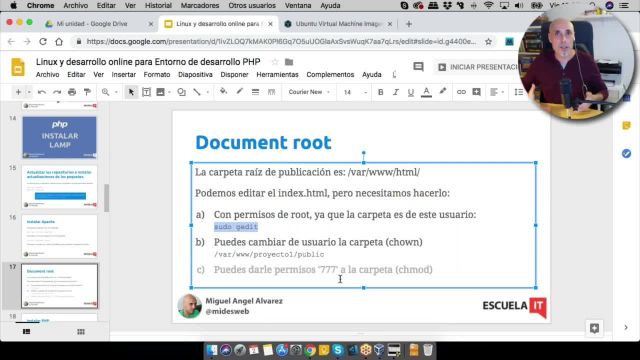Open the Line spacing options
Viewport: 640px width, 360px height.
click(518, 92)
